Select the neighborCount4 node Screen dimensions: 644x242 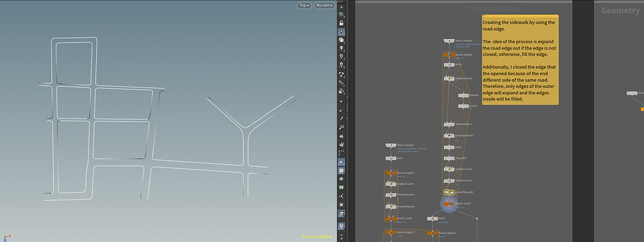391,184
